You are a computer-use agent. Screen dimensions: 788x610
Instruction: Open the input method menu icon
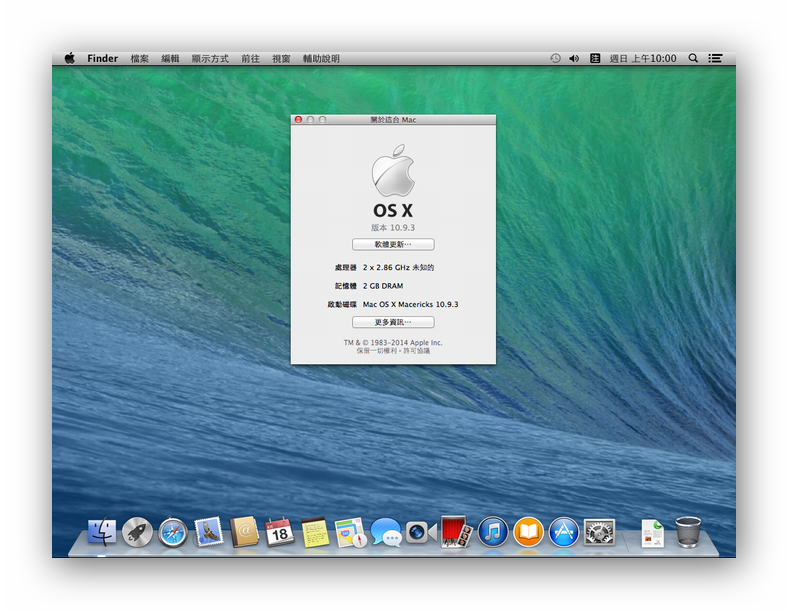tap(595, 58)
